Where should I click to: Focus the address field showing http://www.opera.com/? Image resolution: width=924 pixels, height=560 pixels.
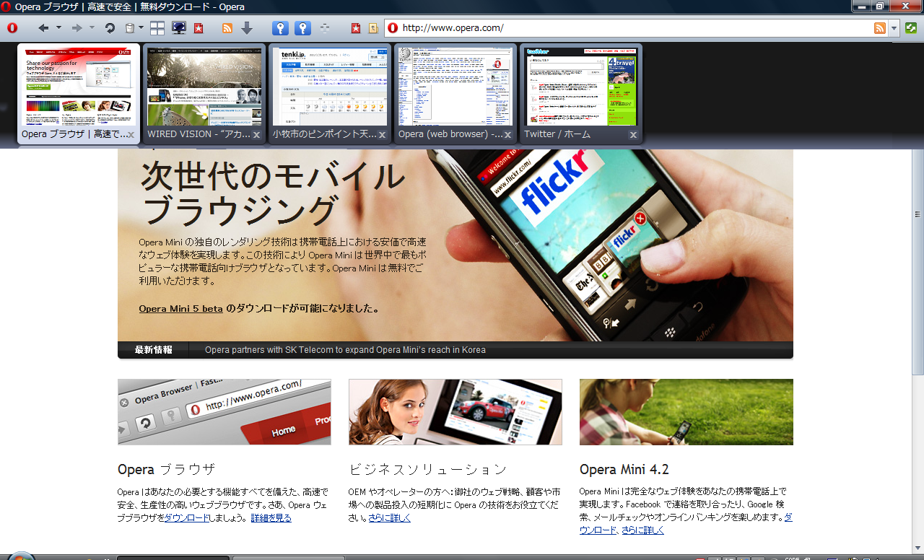point(635,28)
